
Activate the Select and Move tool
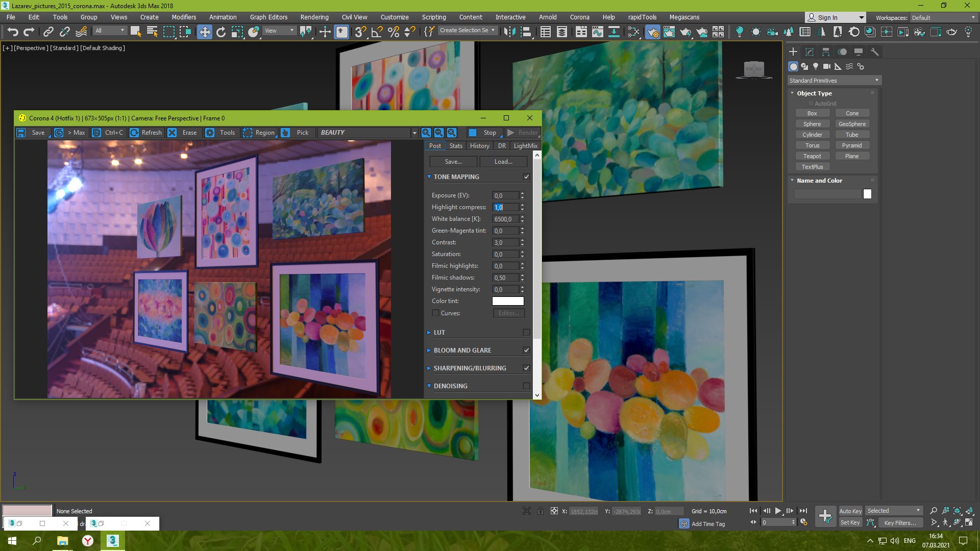[x=205, y=32]
